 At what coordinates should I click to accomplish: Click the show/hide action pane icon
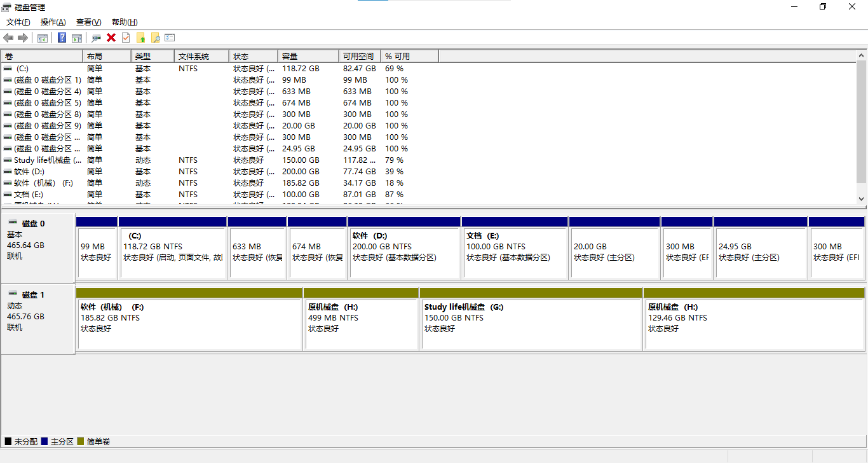click(77, 38)
